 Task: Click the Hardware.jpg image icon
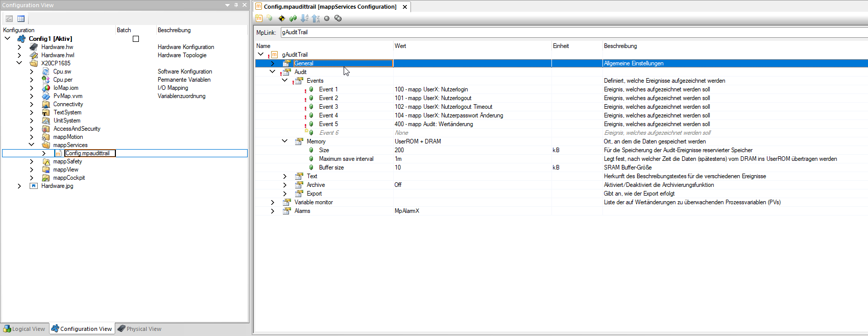tap(34, 186)
